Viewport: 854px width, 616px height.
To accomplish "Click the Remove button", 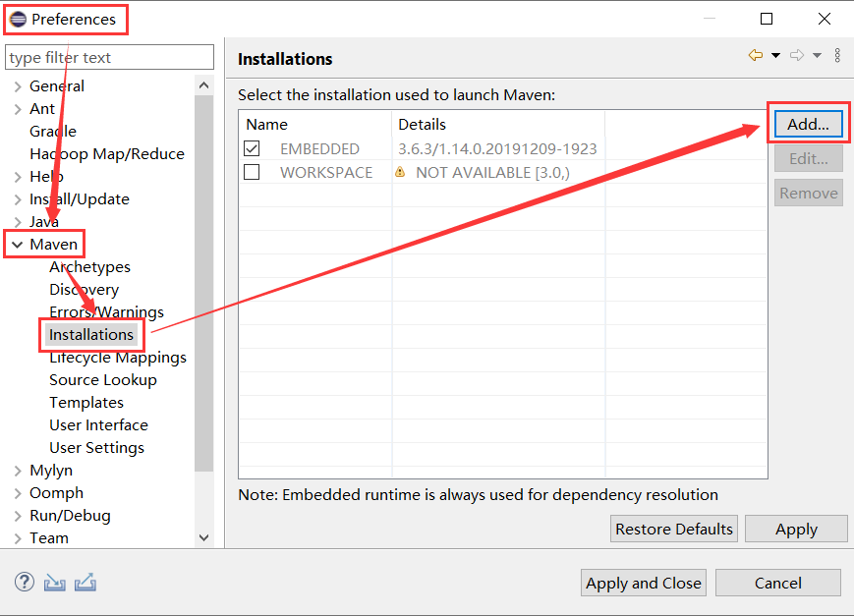I will 808,193.
